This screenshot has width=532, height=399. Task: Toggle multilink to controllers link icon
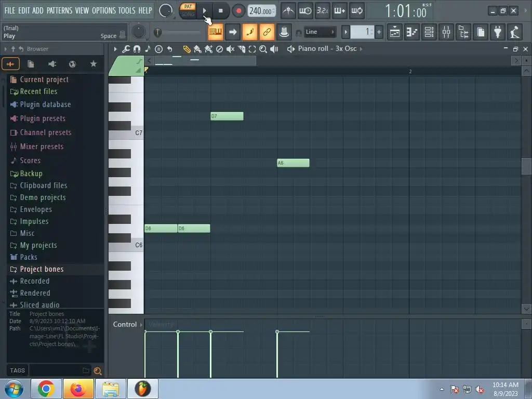coord(267,32)
